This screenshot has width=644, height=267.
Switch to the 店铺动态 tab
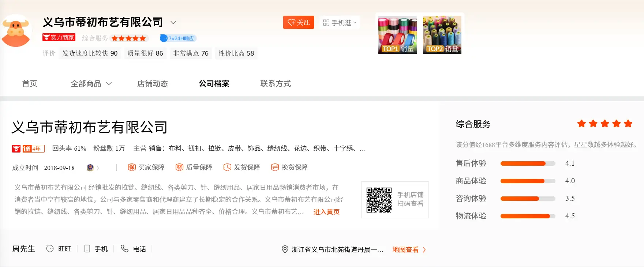[x=152, y=84]
